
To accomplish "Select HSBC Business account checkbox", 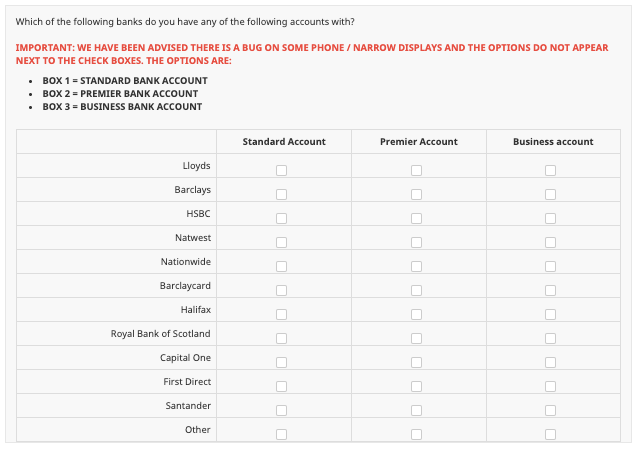I will coord(550,218).
